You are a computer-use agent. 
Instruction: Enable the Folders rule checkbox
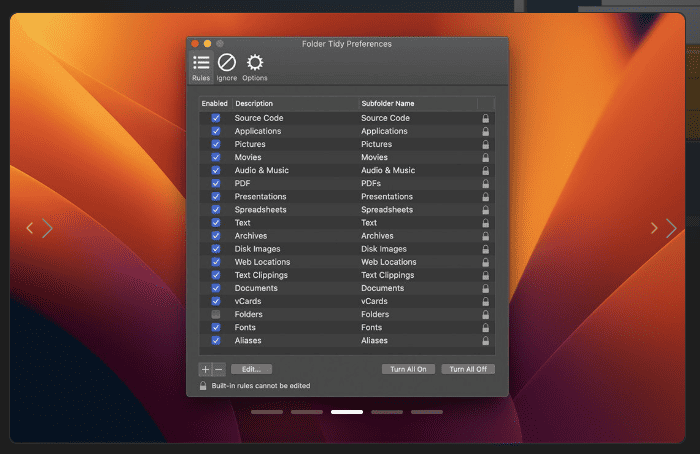(x=216, y=314)
